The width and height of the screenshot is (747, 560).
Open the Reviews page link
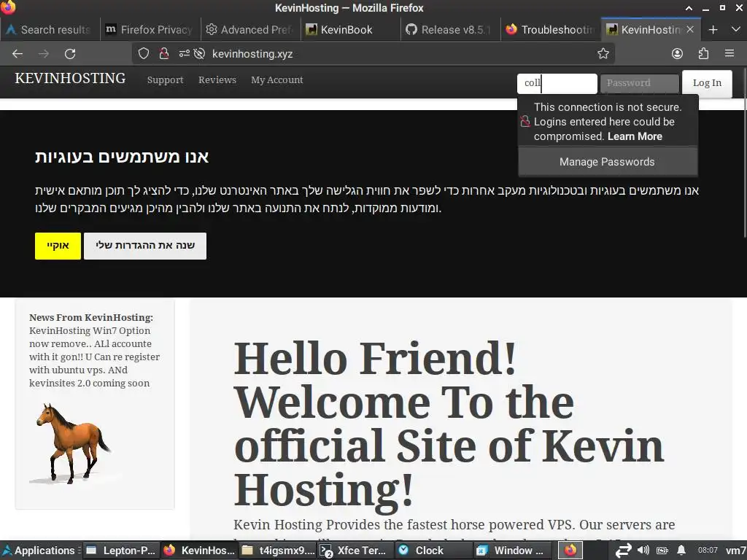(x=217, y=80)
